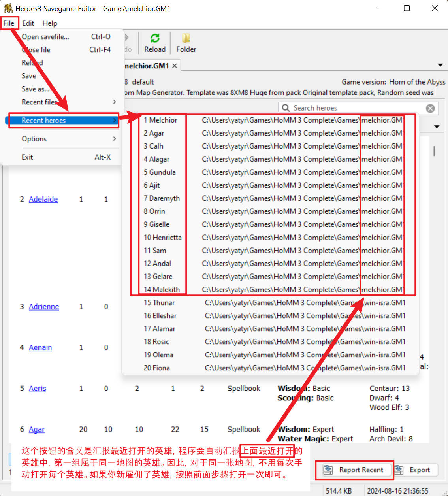Click status bar timestamp 2024-08-16 21:36:55
This screenshot has width=448, height=496.
click(x=397, y=491)
